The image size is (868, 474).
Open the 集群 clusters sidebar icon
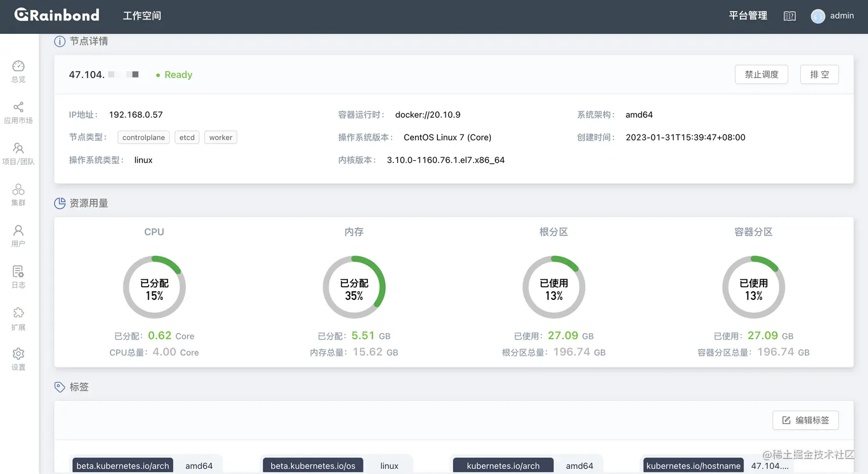[x=18, y=194]
